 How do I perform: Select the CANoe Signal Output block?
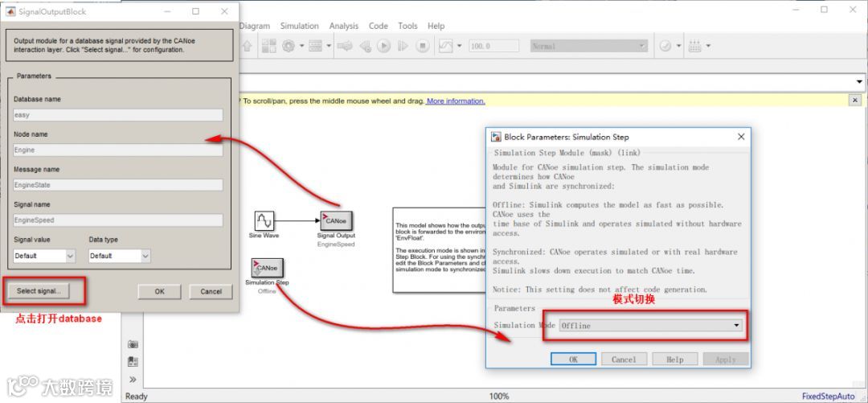(337, 220)
